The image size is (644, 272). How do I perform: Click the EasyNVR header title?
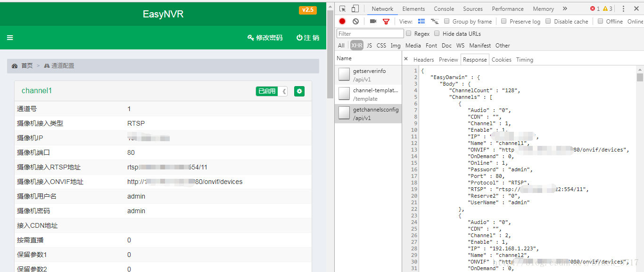163,14
